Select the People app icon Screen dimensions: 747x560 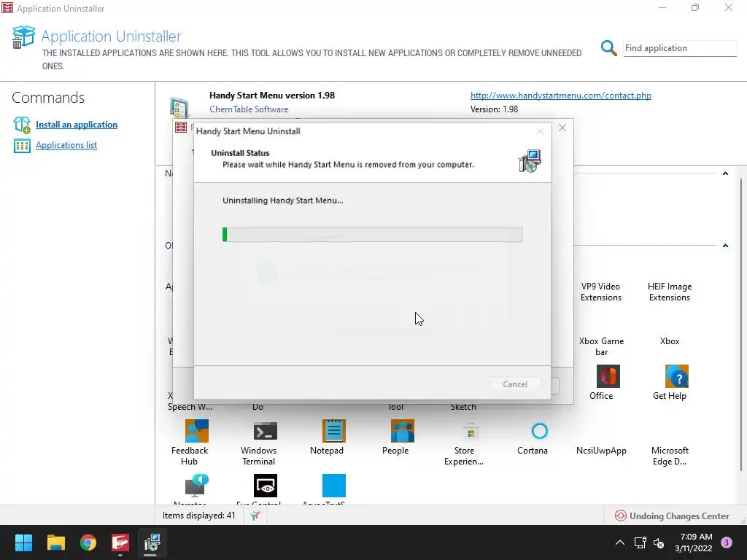click(402, 431)
